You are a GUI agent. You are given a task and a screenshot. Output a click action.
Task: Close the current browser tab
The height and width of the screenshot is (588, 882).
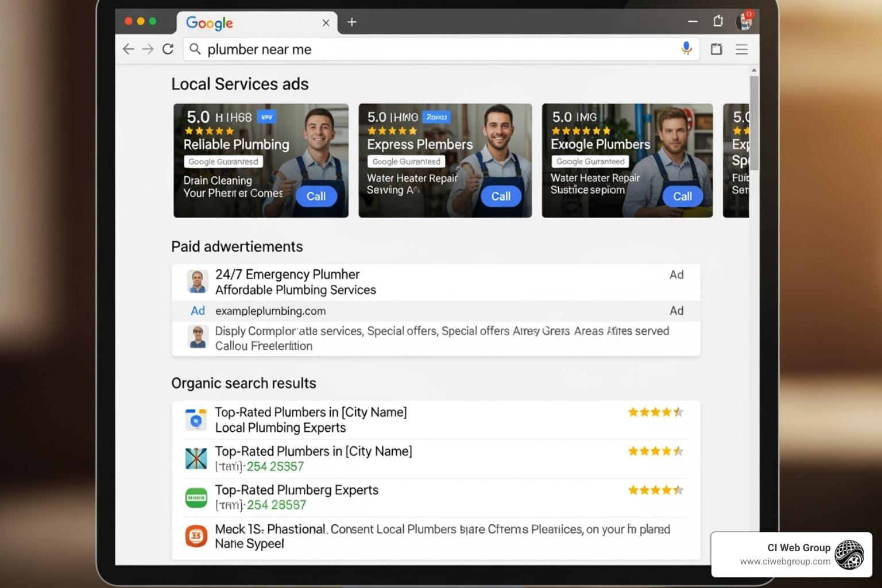tap(326, 22)
